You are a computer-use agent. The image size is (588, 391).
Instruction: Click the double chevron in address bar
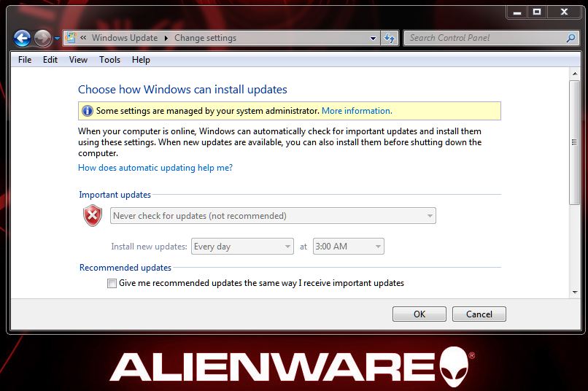click(x=83, y=37)
